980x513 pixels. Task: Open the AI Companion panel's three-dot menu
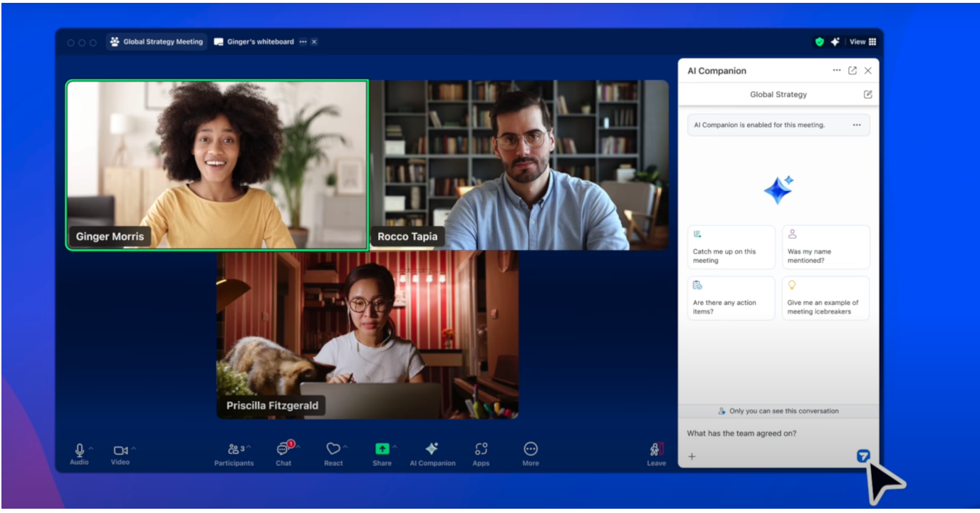pyautogui.click(x=836, y=71)
